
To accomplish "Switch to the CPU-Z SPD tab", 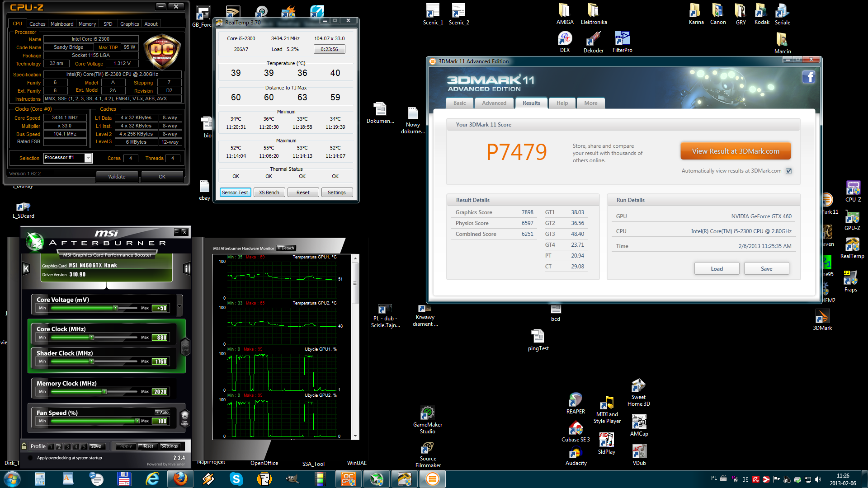I will (108, 24).
